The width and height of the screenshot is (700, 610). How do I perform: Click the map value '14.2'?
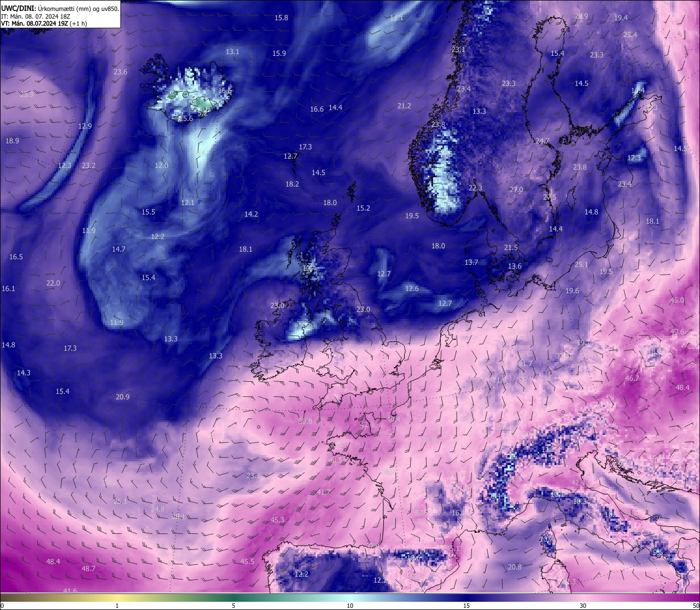[x=251, y=214]
